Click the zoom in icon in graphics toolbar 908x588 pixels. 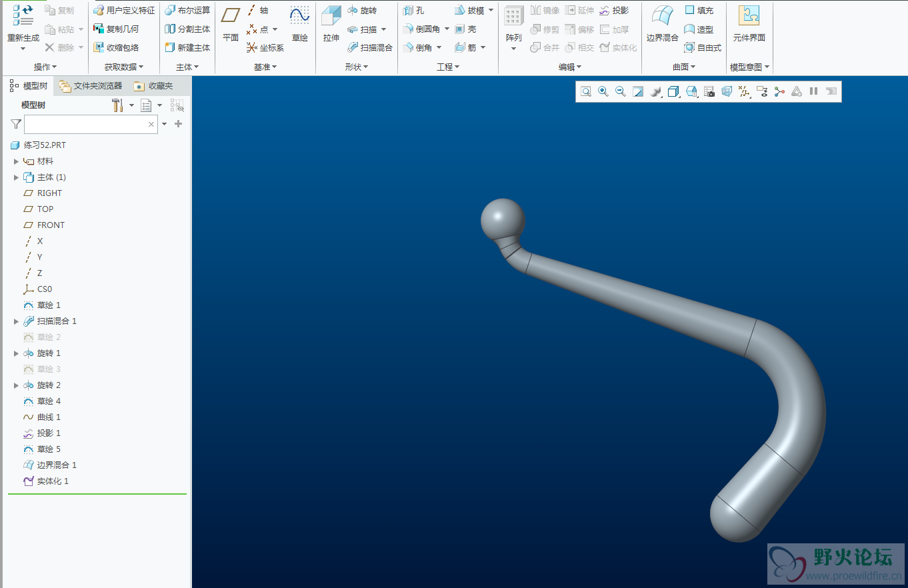coord(603,91)
